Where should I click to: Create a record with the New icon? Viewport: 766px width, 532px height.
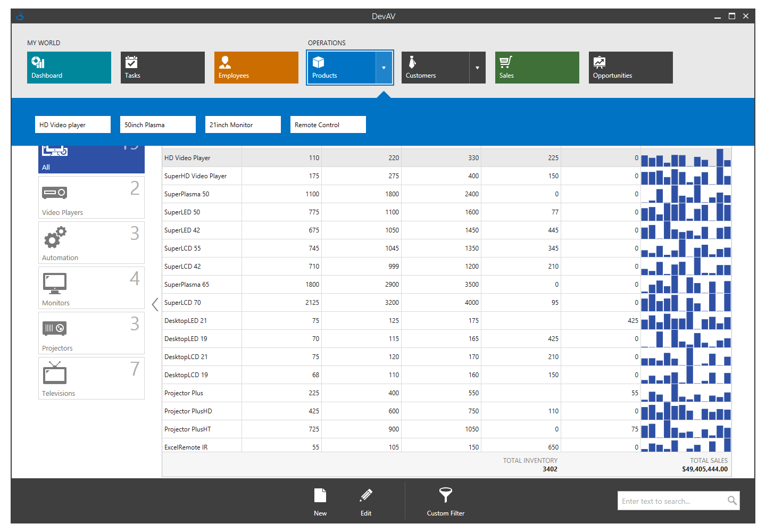point(320,501)
